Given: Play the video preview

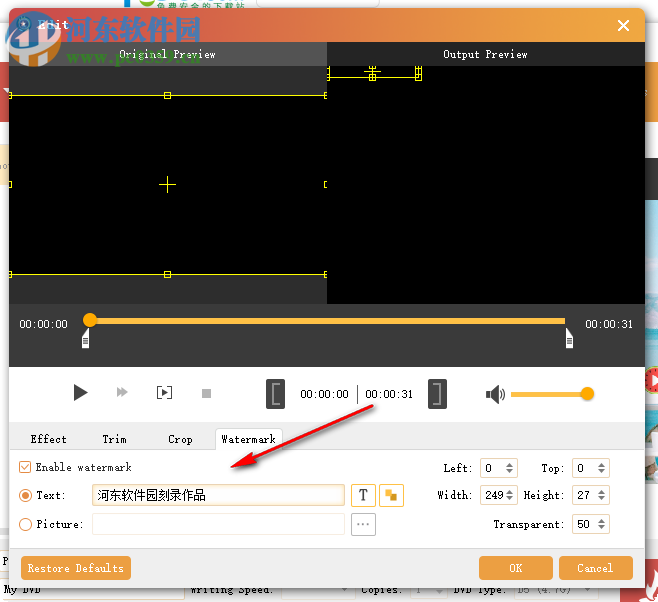Looking at the screenshot, I should point(80,393).
